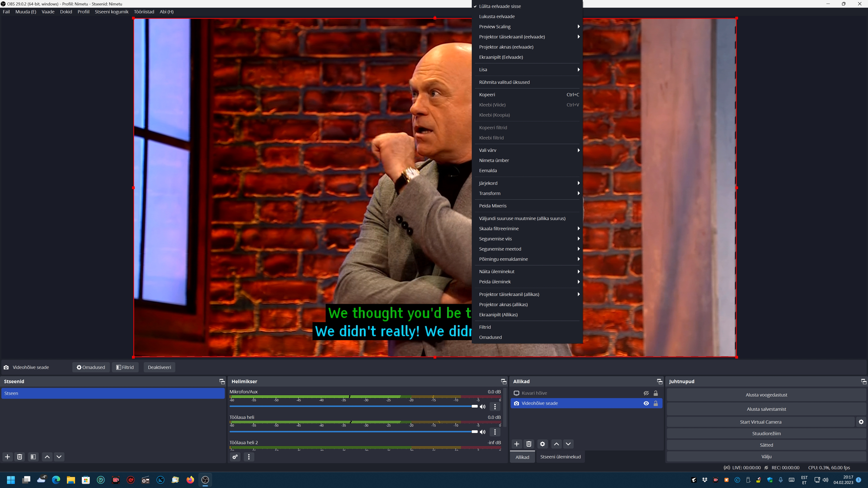Click Alusta salvestamist button
Viewport: 868px width, 488px height.
766,409
